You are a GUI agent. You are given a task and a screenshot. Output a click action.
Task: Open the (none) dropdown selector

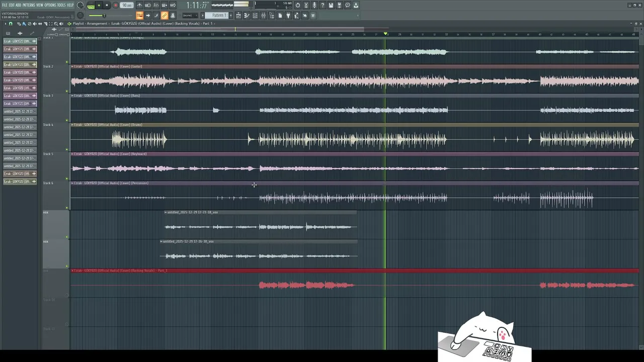coord(189,16)
